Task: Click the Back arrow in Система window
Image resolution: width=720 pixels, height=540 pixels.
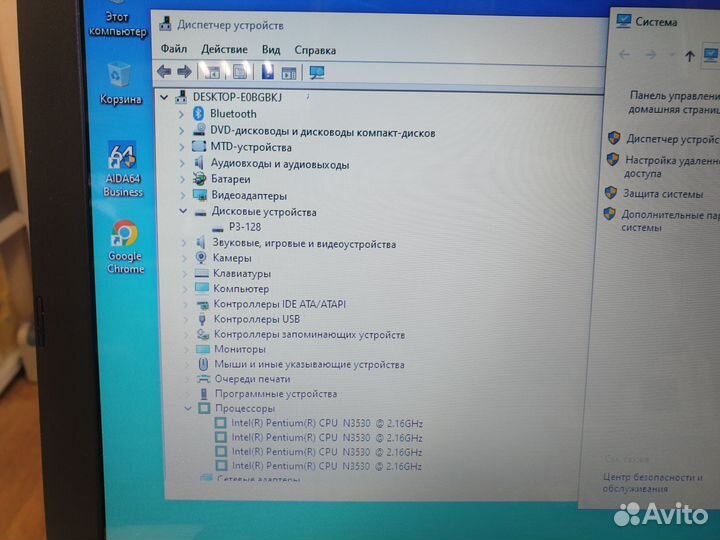Action: [624, 55]
